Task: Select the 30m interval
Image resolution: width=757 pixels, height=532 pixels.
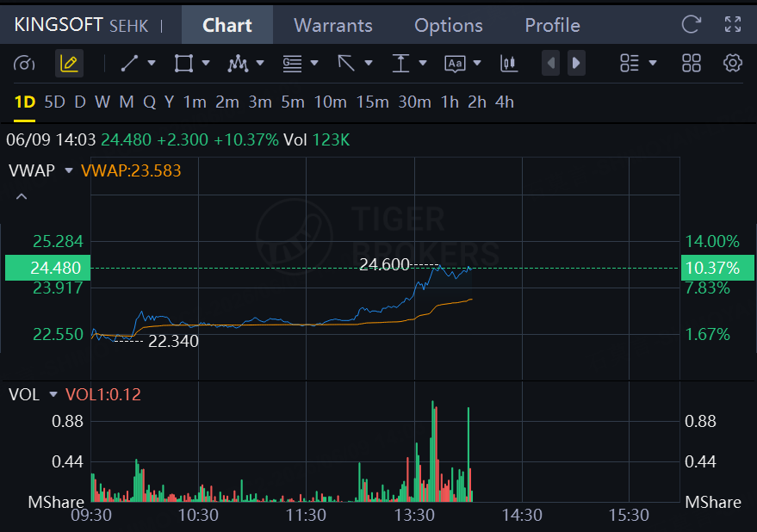Action: pos(414,102)
